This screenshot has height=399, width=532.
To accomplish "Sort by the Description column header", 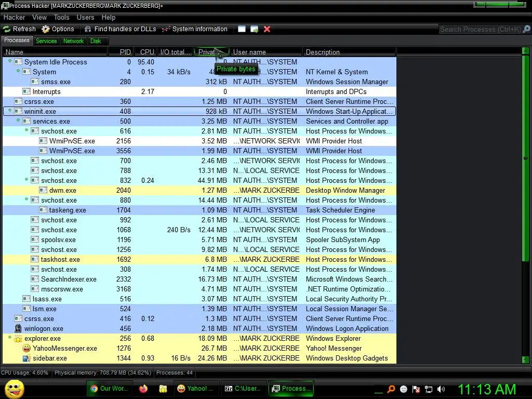I will (x=350, y=52).
